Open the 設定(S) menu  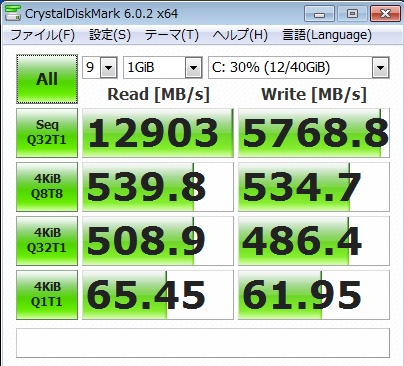pyautogui.click(x=110, y=35)
